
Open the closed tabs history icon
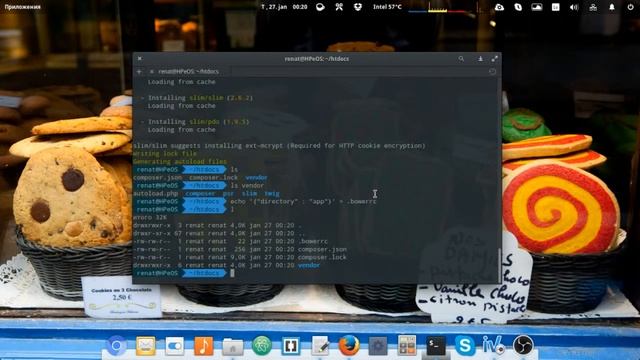point(492,71)
